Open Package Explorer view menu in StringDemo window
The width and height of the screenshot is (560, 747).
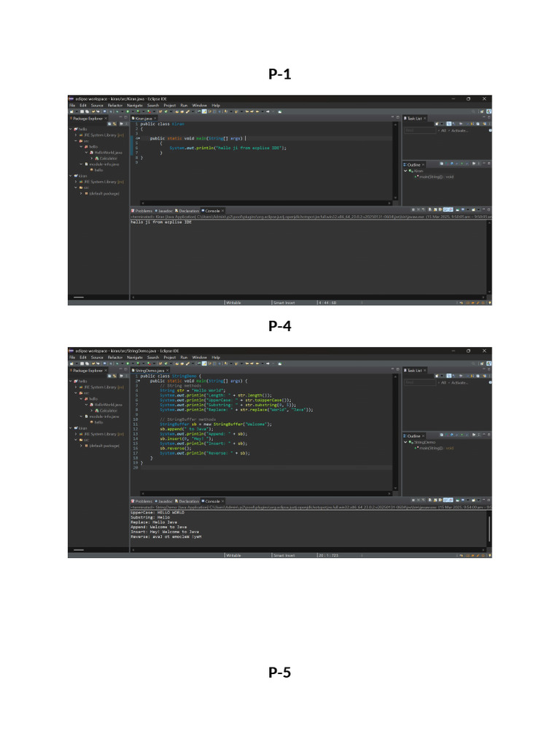pyautogui.click(x=126, y=376)
